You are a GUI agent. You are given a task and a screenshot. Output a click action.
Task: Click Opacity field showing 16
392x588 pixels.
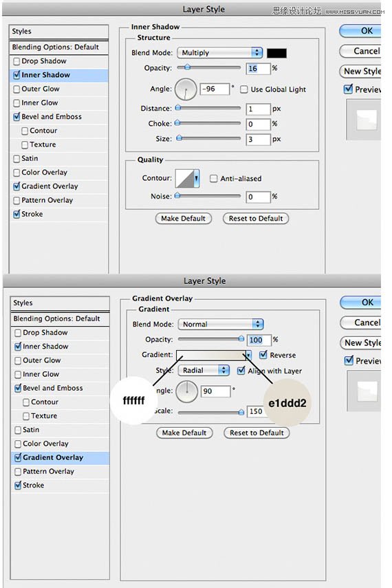tap(258, 69)
